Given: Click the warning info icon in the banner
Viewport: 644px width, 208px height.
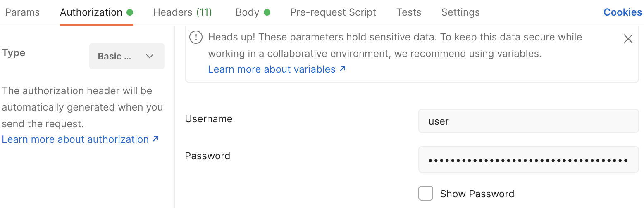Looking at the screenshot, I should [x=196, y=38].
